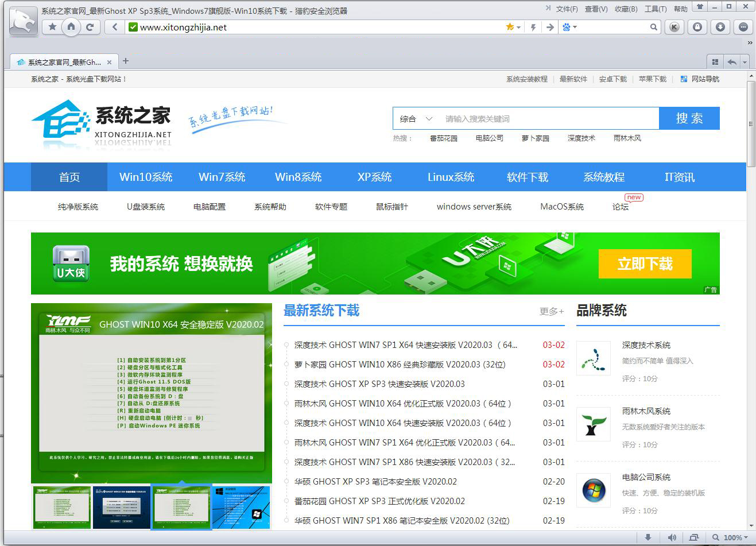Expand the search engine paw icon dropdown
756x546 pixels.
[x=569, y=27]
